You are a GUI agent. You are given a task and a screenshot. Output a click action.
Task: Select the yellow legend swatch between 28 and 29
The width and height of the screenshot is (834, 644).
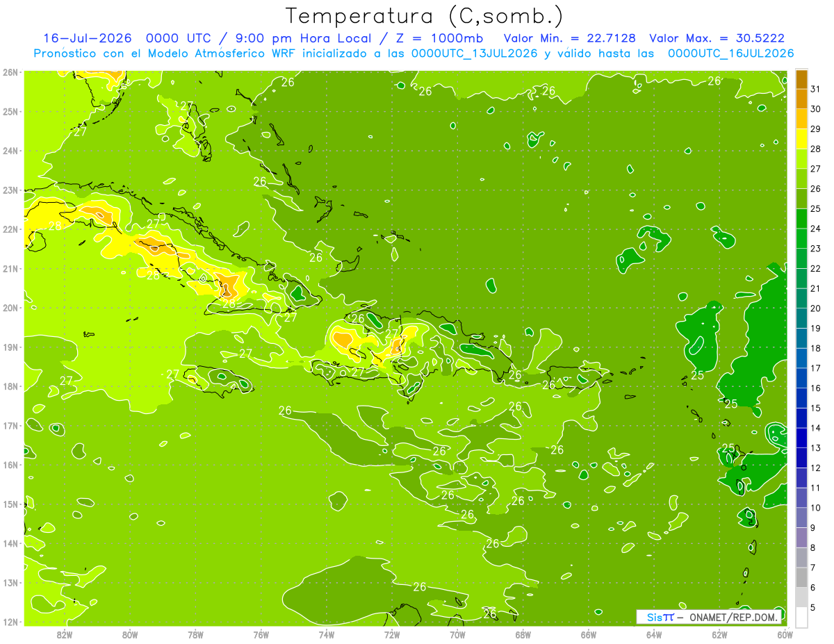point(801,138)
